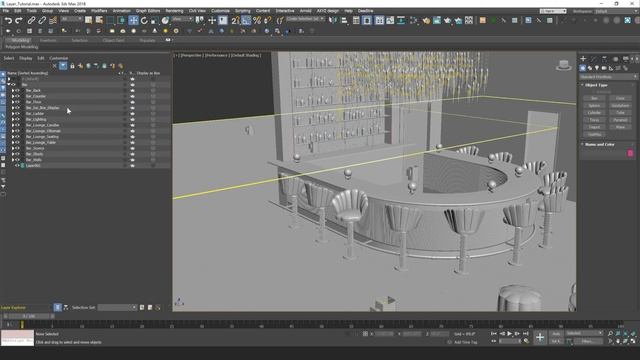The height and width of the screenshot is (360, 640).
Task: Open the View reference coordinate dropdown
Action: [x=182, y=19]
